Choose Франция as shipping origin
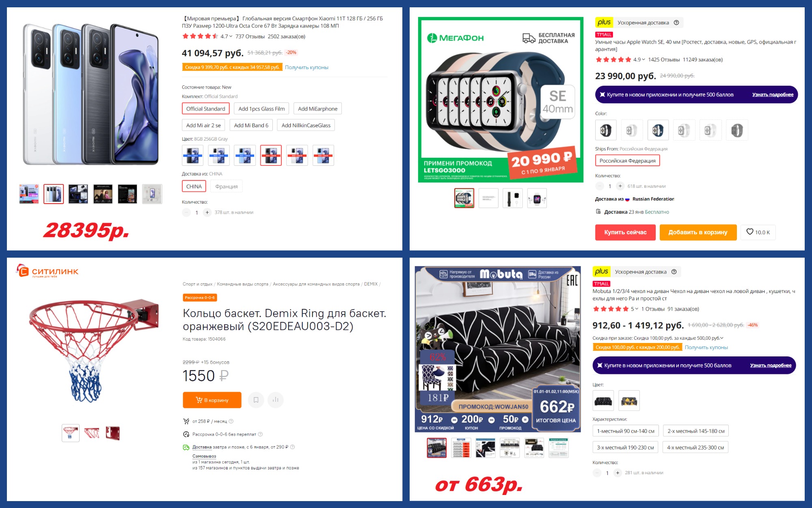Screen dimensions: 812x508 227,186
